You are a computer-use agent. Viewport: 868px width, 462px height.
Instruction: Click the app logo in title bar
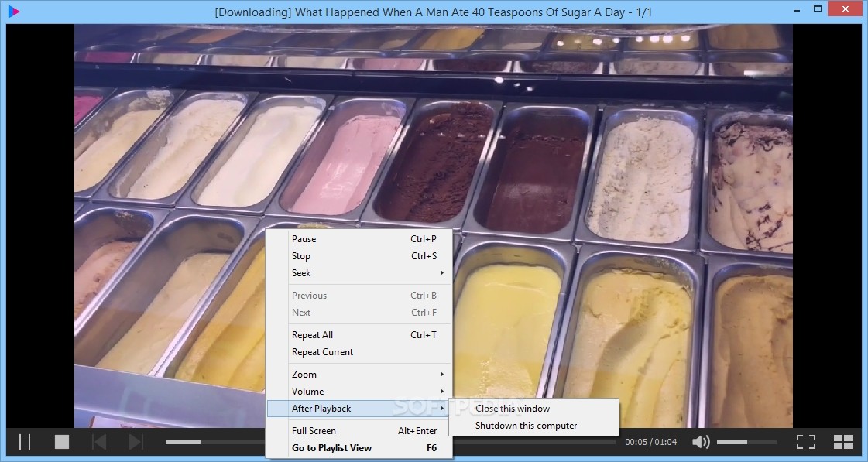click(14, 11)
